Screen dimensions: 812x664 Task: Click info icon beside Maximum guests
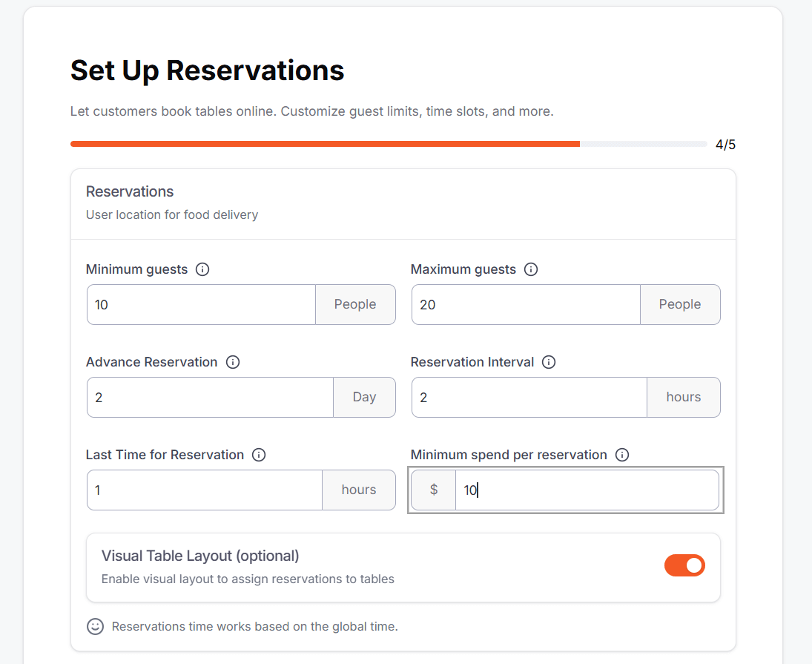pyautogui.click(x=531, y=269)
